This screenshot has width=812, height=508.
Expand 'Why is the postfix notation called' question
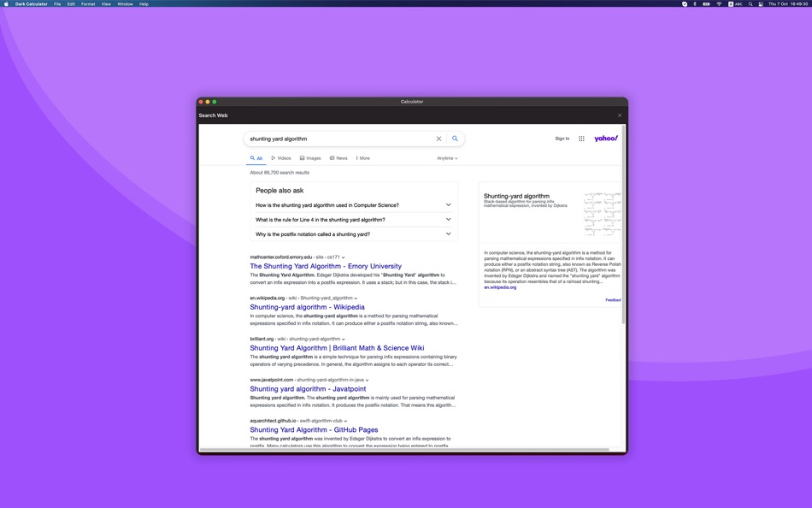[354, 234]
